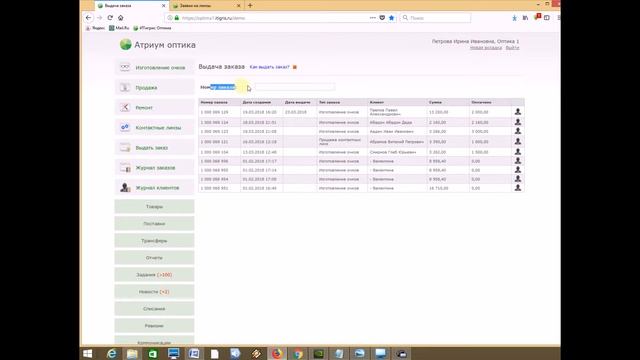Open Продажа section in sidebar

155,87
